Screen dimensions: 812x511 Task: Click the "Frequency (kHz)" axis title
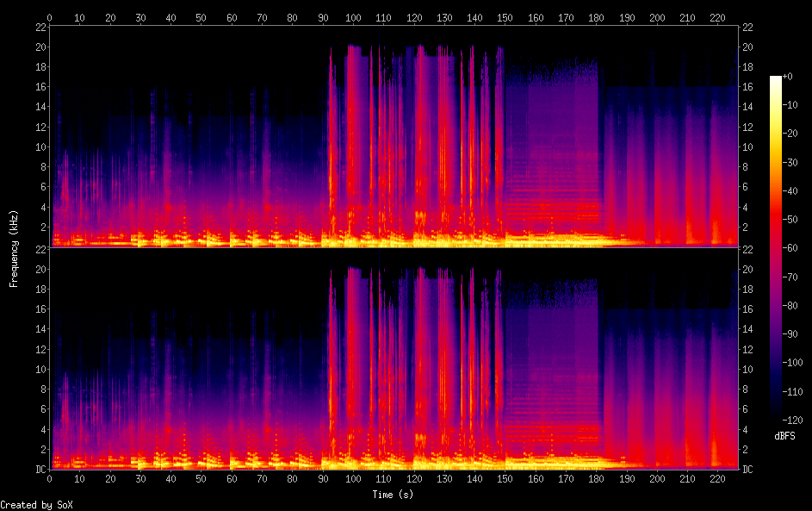click(14, 249)
